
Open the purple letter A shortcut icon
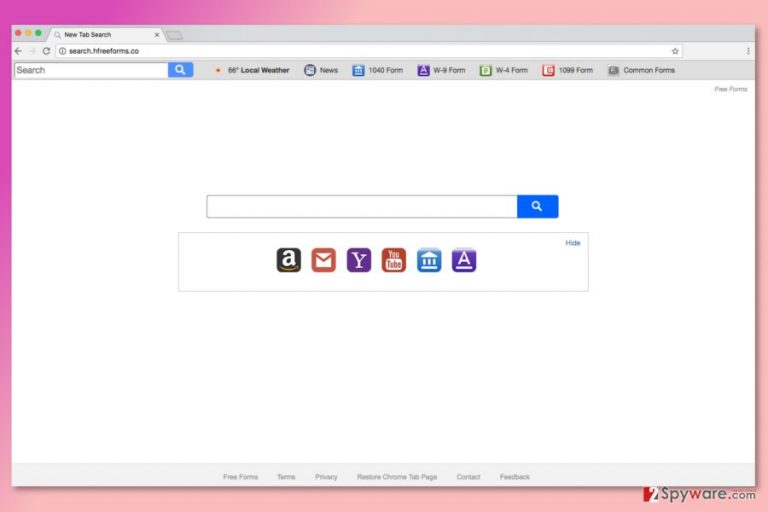[x=464, y=260]
